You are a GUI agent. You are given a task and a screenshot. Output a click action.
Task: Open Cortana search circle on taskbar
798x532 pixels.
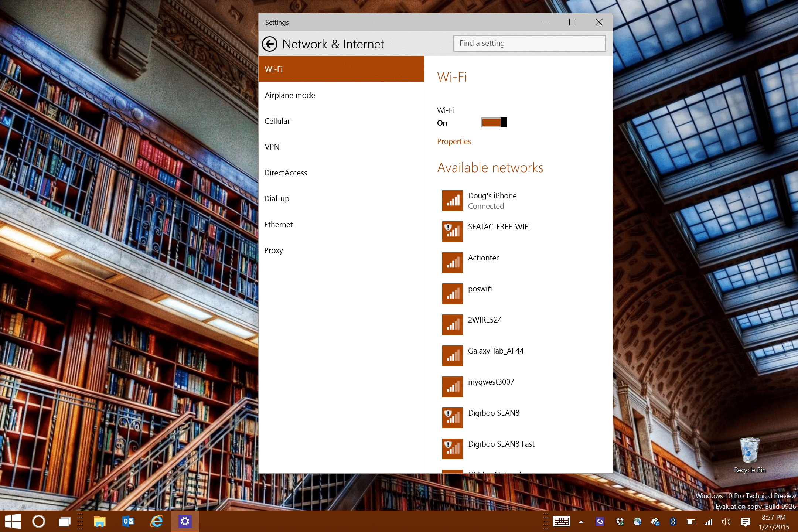pos(39,521)
